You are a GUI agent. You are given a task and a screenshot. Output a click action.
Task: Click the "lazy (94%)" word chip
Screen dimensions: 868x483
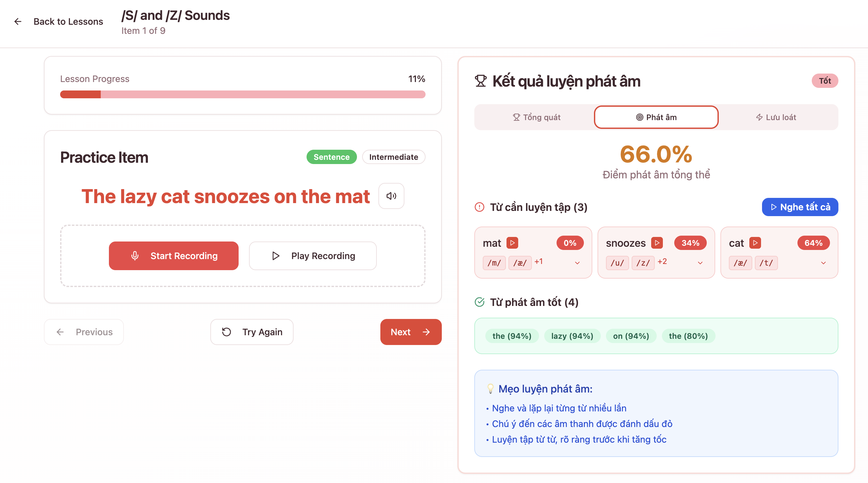(x=572, y=336)
